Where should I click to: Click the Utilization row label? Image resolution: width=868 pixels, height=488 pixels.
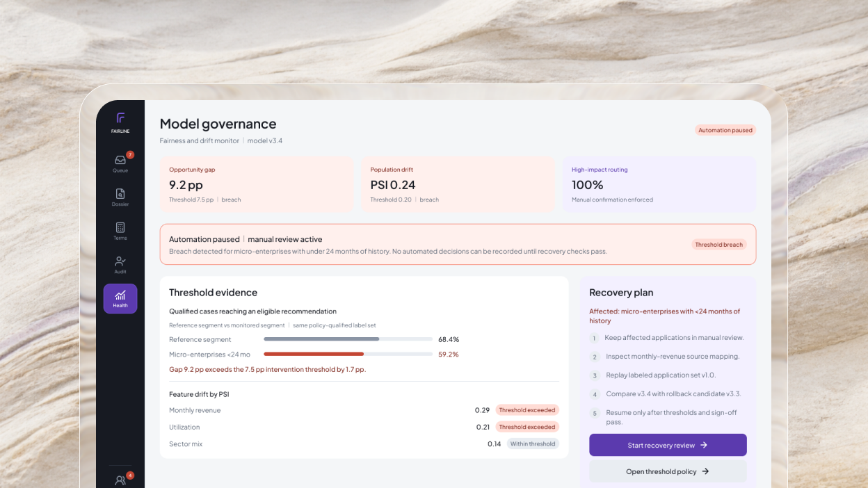[x=184, y=427]
